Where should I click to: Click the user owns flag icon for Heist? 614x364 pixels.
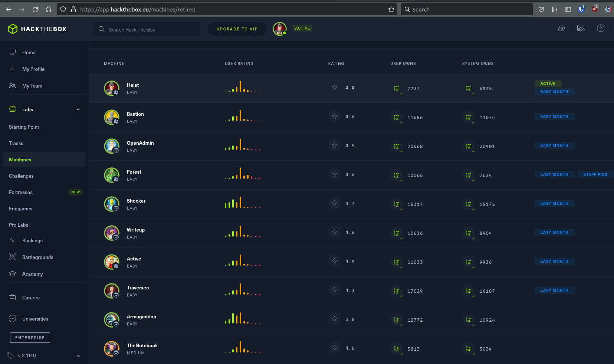point(396,88)
